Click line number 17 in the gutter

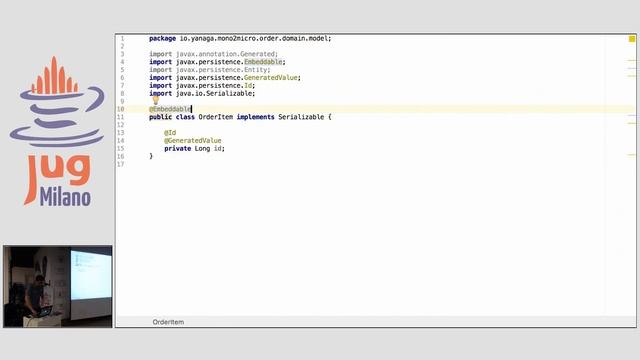[120, 164]
